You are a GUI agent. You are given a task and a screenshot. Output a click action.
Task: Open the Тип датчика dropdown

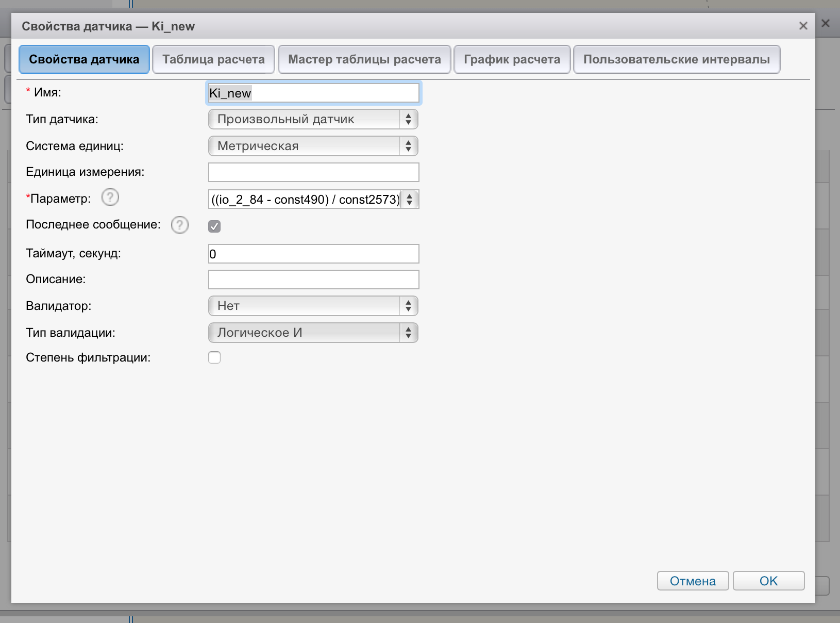pyautogui.click(x=313, y=119)
